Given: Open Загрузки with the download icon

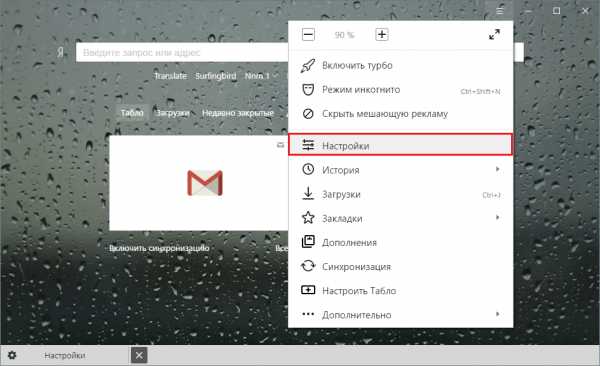Looking at the screenshot, I should pos(308,194).
